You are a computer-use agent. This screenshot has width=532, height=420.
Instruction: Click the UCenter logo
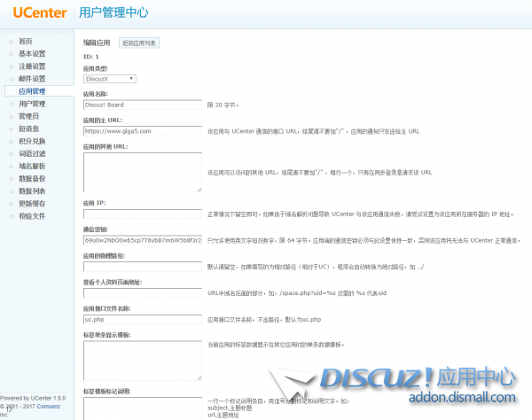click(40, 12)
